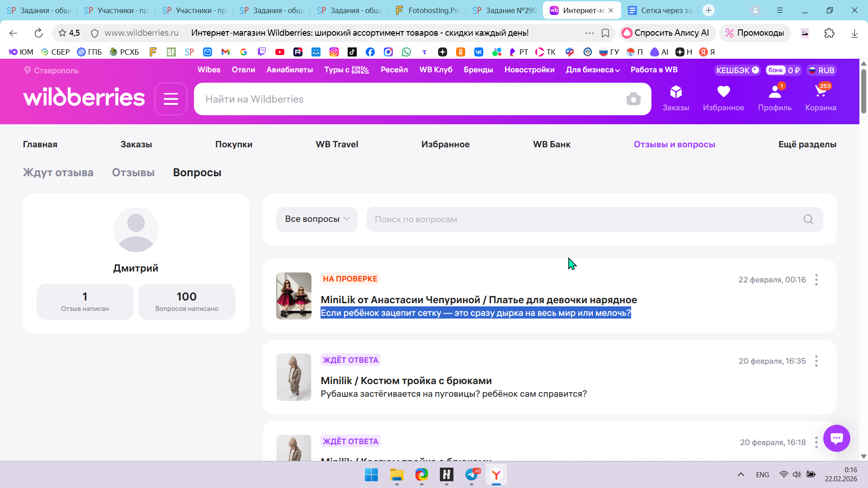Open the purple support chat bubble
Image resolution: width=868 pixels, height=488 pixels.
point(836,438)
